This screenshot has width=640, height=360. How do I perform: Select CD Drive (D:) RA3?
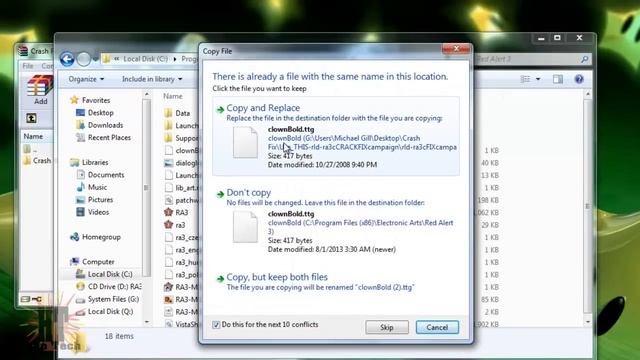(x=115, y=287)
